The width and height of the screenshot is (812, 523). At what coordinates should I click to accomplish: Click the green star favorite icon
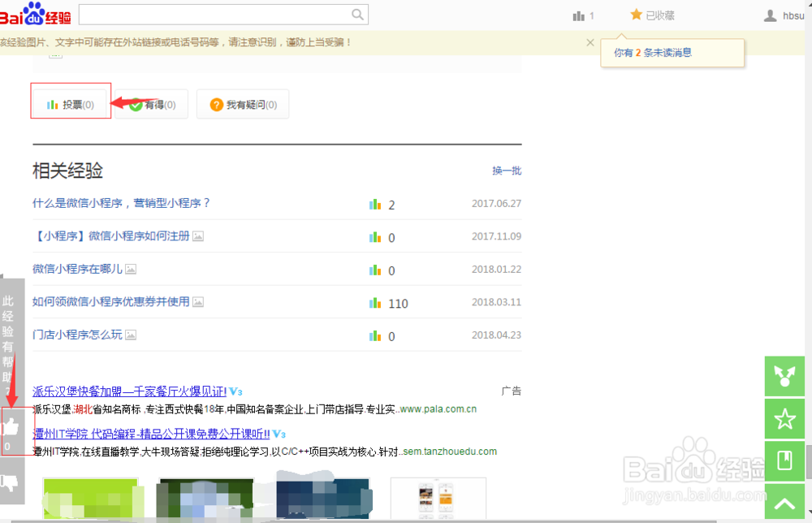[x=784, y=418]
